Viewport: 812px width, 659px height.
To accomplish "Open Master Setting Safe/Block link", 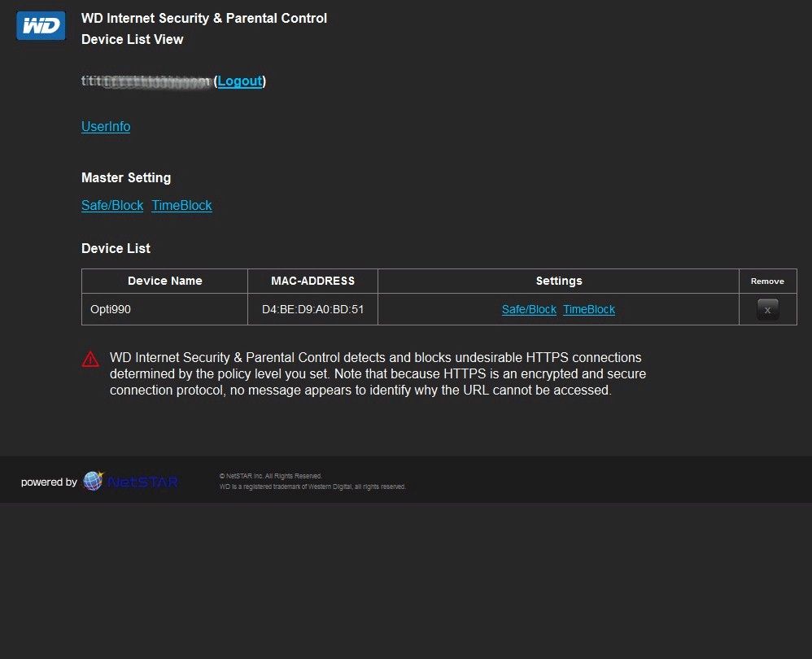I will point(112,206).
